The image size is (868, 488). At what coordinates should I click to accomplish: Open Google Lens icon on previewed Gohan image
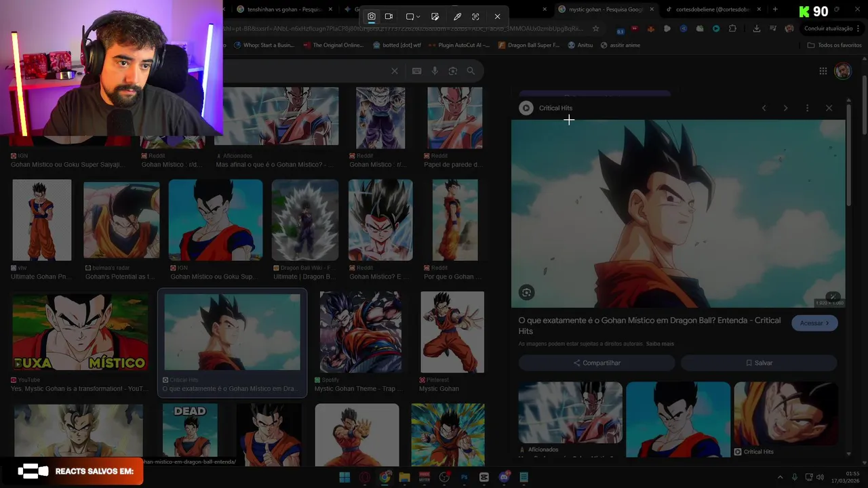pos(526,293)
